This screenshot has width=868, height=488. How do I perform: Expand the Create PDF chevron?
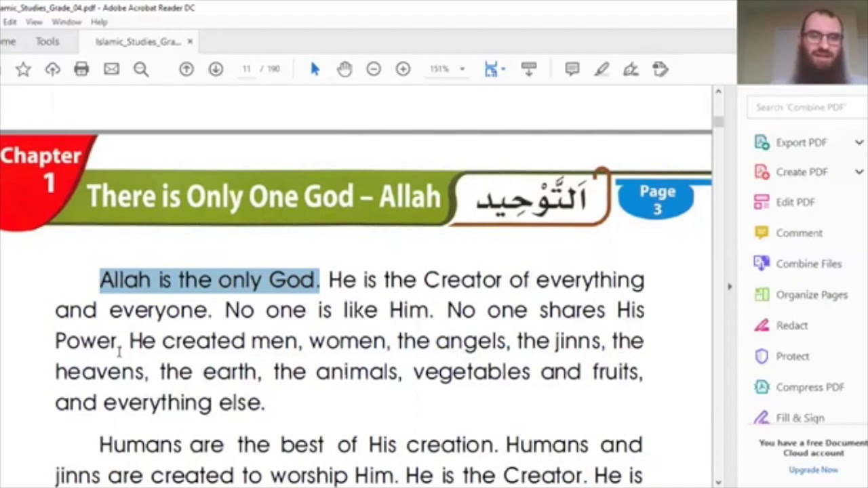(x=859, y=172)
